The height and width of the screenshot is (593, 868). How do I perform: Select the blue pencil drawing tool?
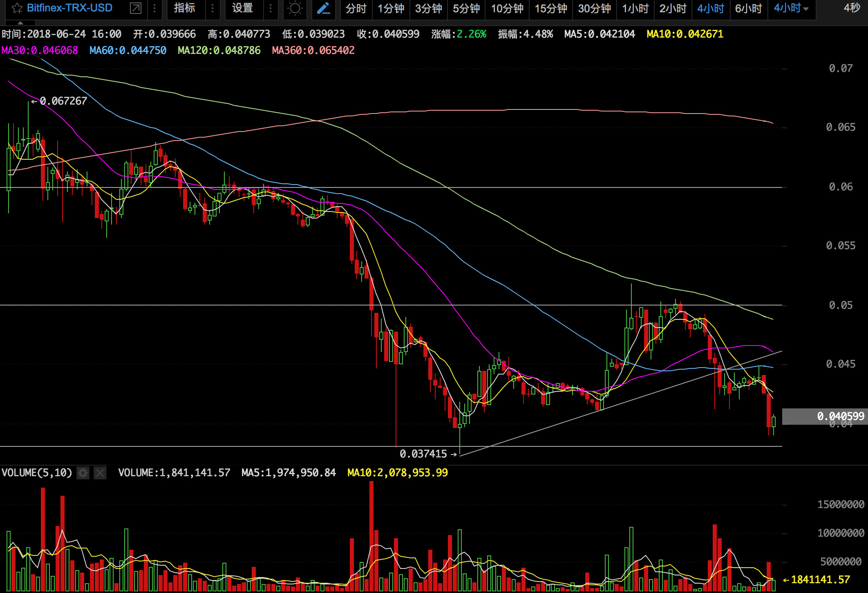pyautogui.click(x=324, y=9)
